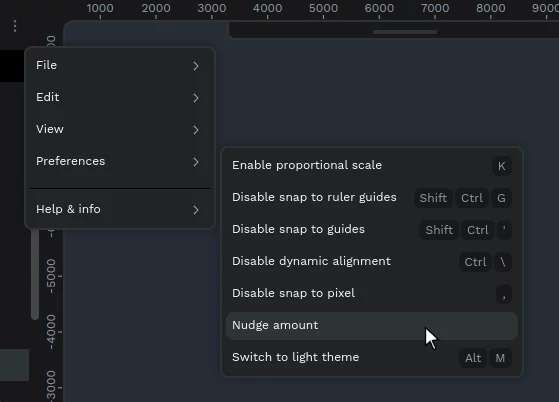
Task: Click the Help & info chevron arrow
Action: [x=196, y=210]
